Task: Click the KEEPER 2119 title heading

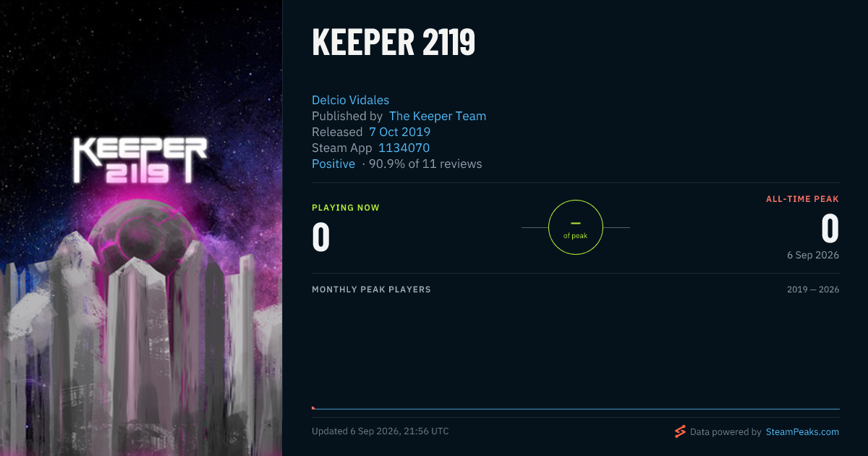Action: click(x=393, y=43)
